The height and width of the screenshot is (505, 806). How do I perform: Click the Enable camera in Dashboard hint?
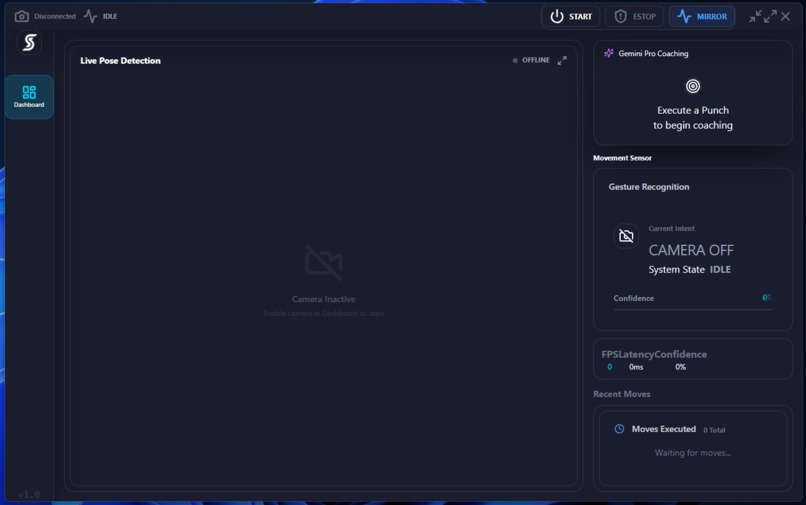coord(323,313)
